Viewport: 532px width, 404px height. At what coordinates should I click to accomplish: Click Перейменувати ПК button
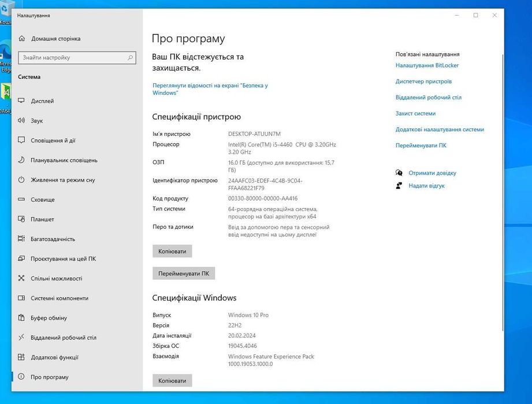184,273
